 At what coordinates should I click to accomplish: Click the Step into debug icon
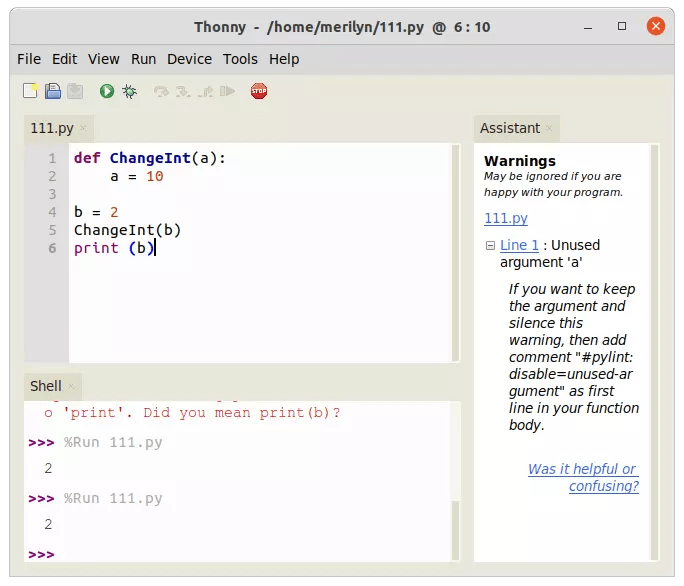point(183,91)
